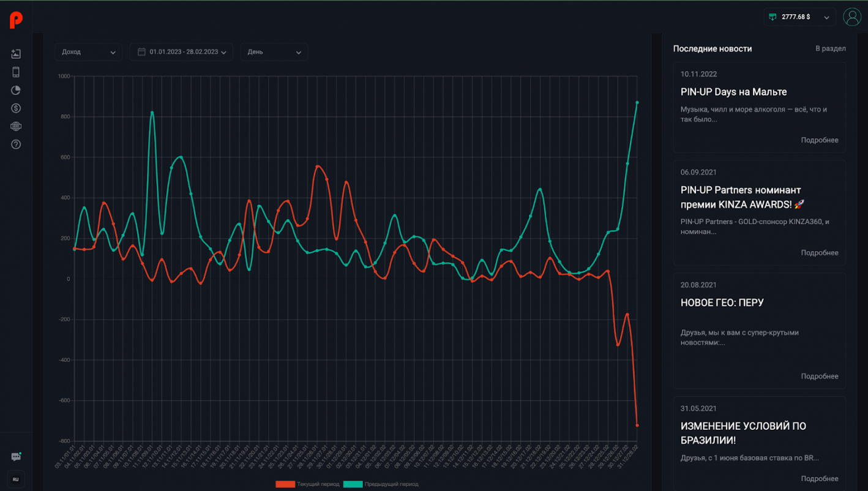868x491 pixels.
Task: Open the pie chart statistics icon
Action: pyautogui.click(x=16, y=90)
